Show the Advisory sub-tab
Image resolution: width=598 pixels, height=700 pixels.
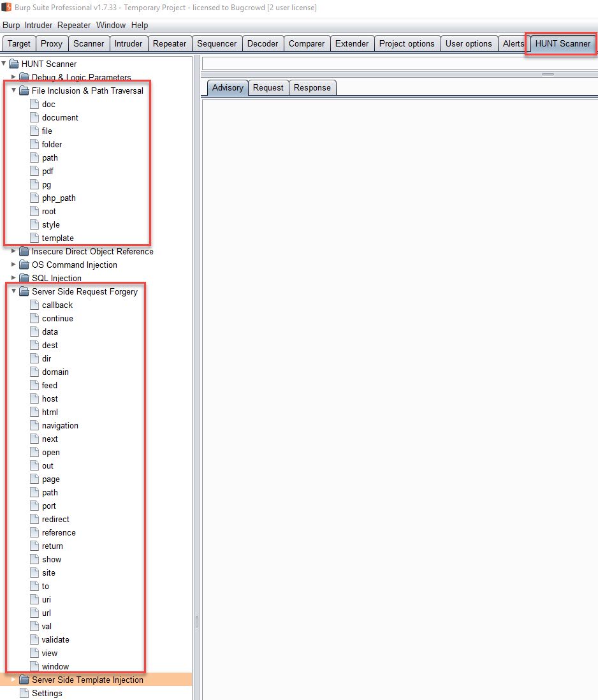pyautogui.click(x=228, y=87)
